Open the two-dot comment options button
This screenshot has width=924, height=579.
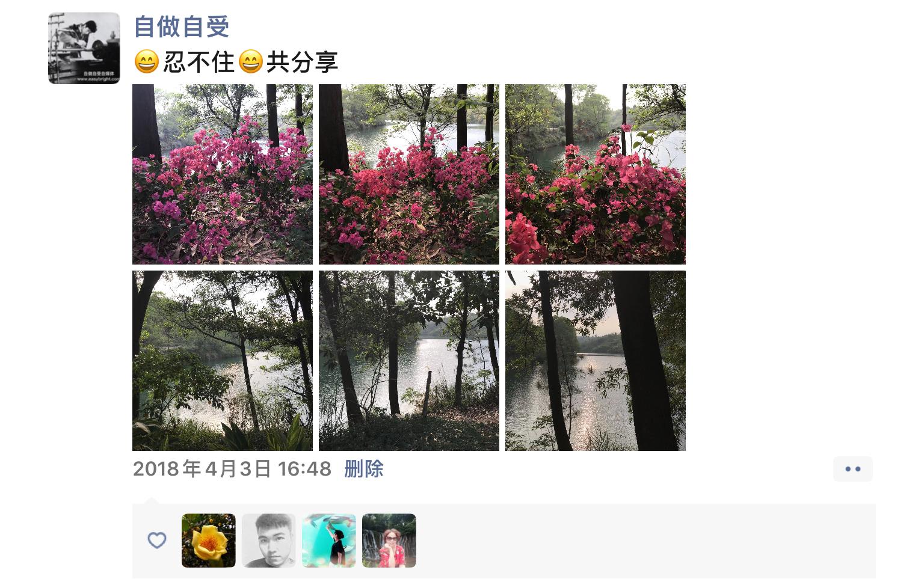click(852, 469)
